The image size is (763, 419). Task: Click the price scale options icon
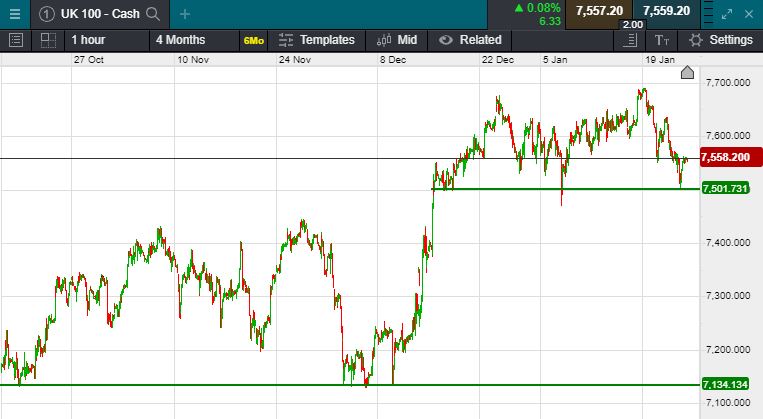(630, 40)
